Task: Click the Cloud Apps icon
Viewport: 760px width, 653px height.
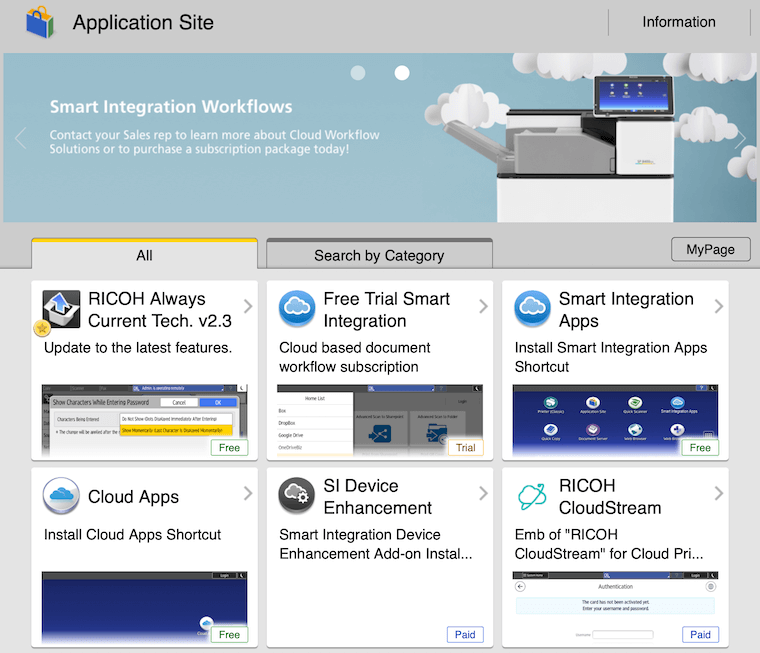Action: 61,495
